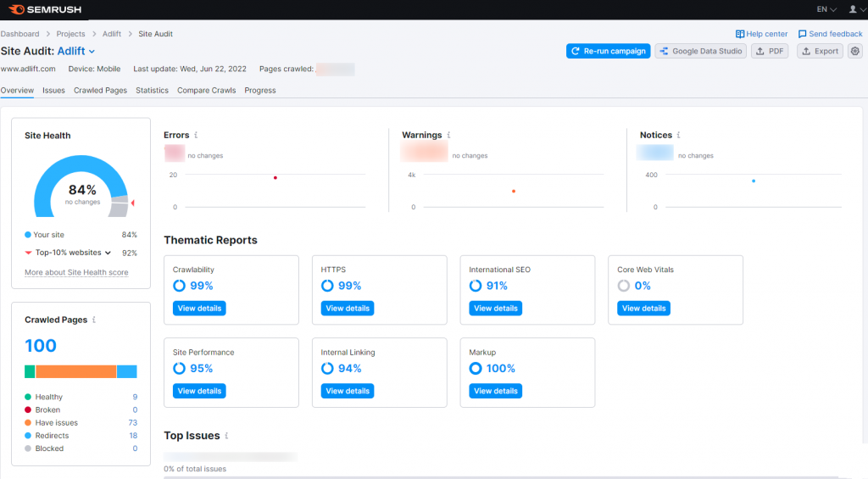Click orange Have issues bar segment
This screenshot has height=479, width=868.
point(75,371)
